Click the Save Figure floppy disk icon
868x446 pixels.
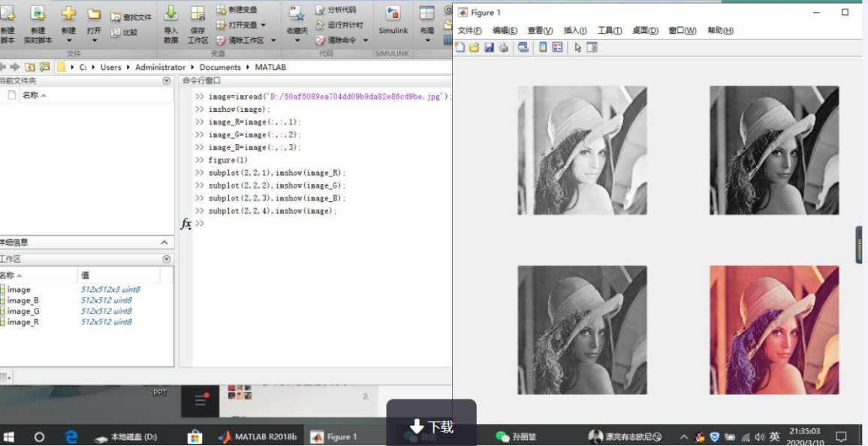[x=489, y=47]
